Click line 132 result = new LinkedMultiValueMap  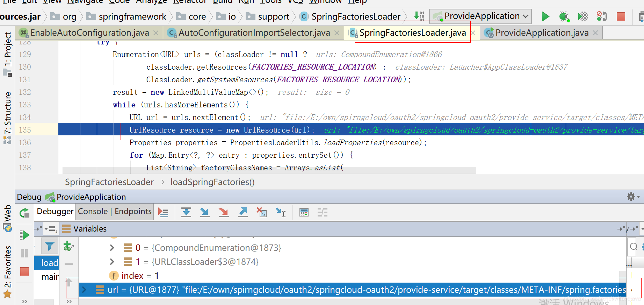190,92
